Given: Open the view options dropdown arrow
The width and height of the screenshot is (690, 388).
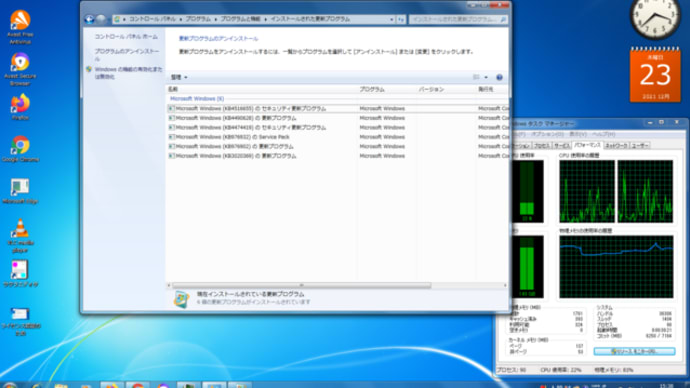Looking at the screenshot, I should tap(486, 77).
